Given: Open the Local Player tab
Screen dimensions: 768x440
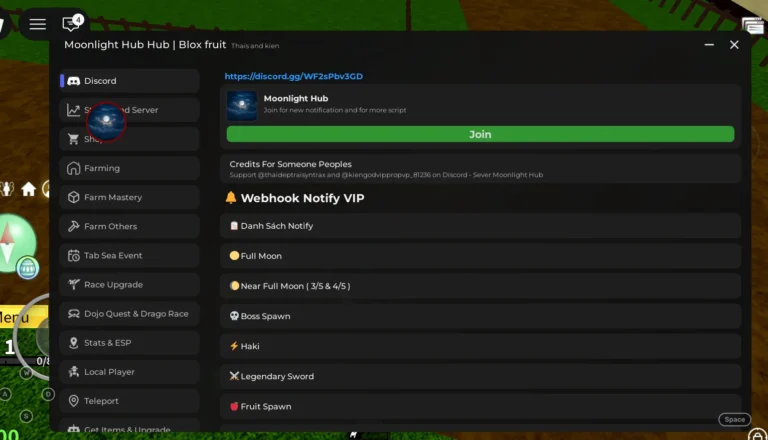Looking at the screenshot, I should coord(129,372).
